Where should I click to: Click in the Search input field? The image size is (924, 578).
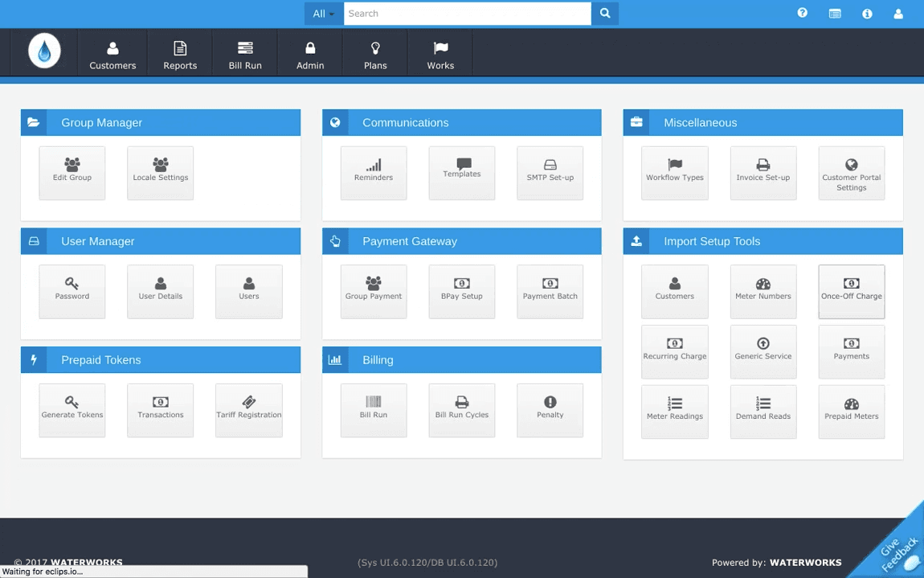click(x=468, y=14)
